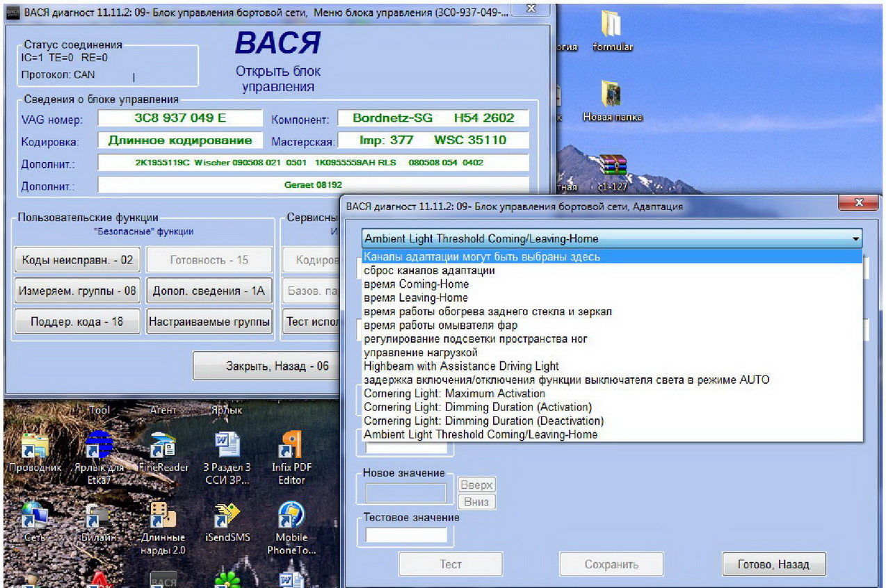Select 'управление нагрузкой' option
Viewport: 886px width, 588px height.
click(x=612, y=352)
